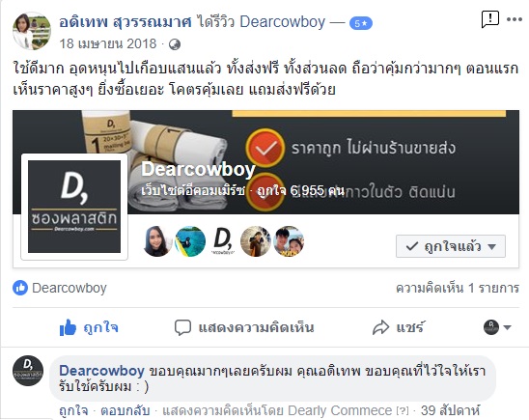Click the speech bubble comment icon
Screen dimensions: 529x420
click(x=182, y=327)
